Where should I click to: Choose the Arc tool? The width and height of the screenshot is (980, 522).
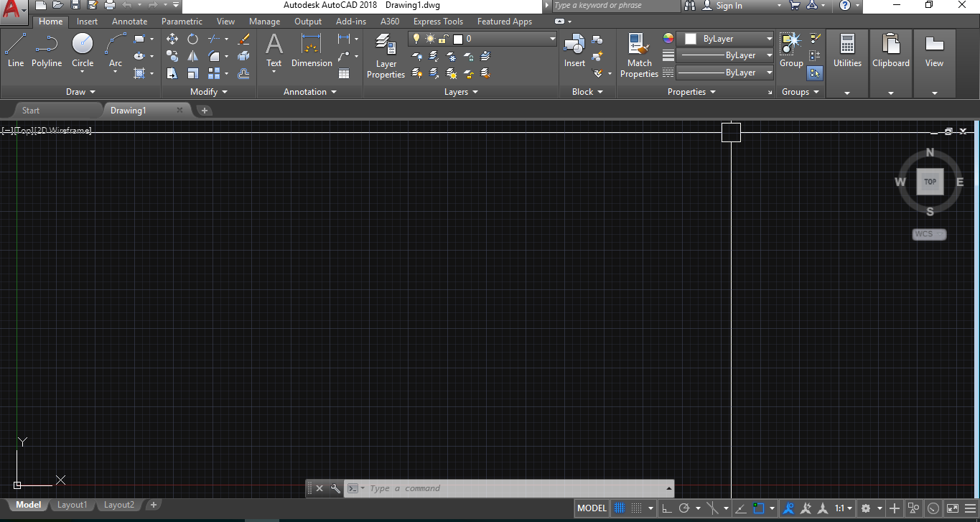pos(116,50)
